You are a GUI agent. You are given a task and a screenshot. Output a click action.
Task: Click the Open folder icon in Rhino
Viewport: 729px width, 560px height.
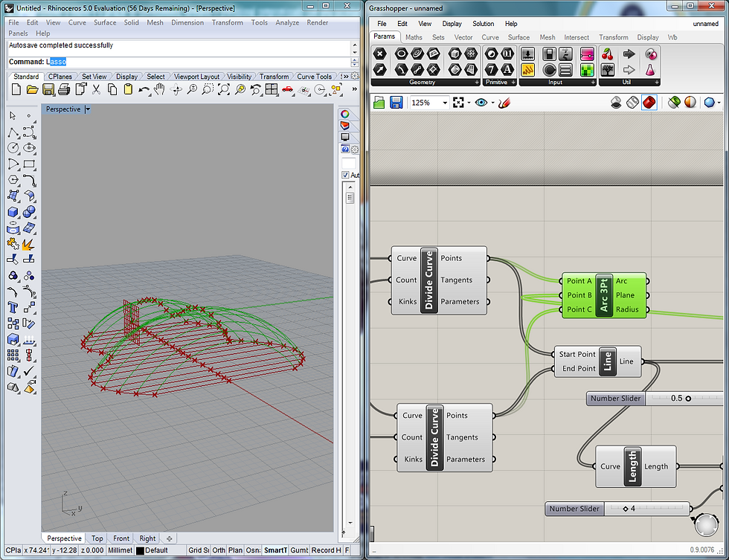[x=32, y=89]
